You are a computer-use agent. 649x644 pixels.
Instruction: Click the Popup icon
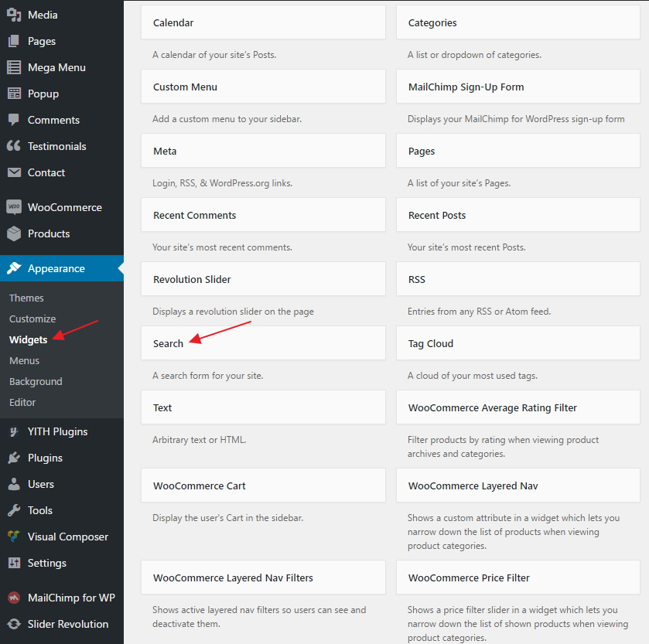coord(14,94)
